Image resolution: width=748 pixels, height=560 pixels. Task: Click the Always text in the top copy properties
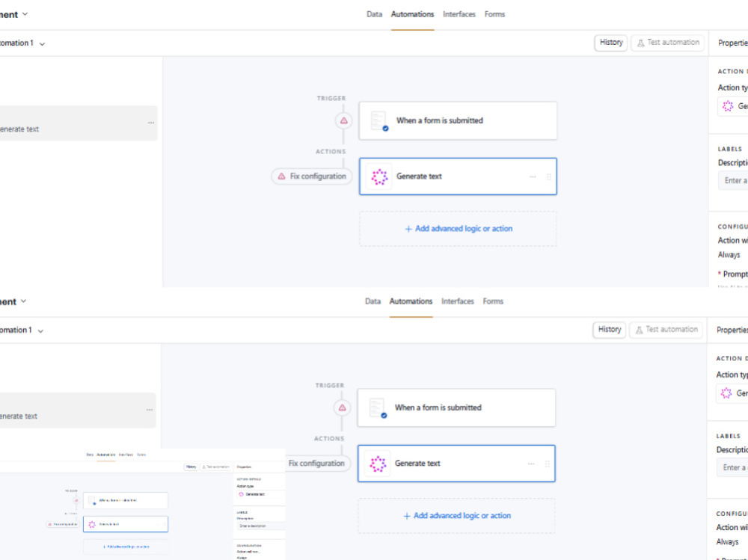[x=729, y=255]
